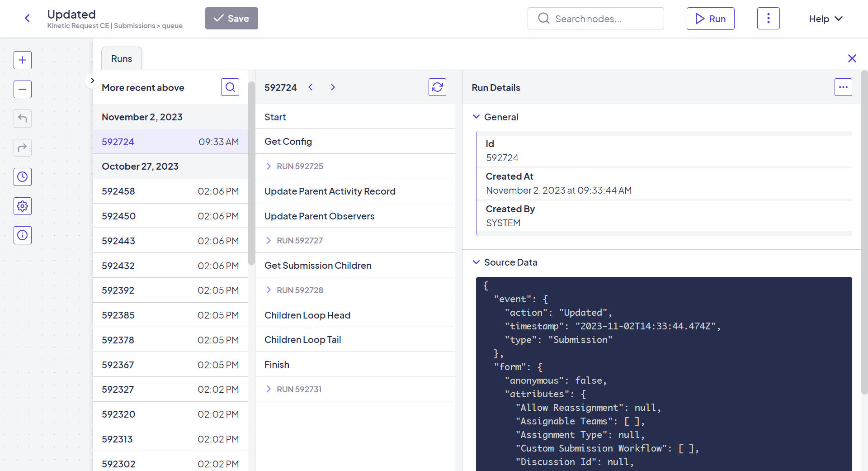This screenshot has width=868, height=471.
Task: Open the info icon in sidebar
Action: (x=23, y=235)
